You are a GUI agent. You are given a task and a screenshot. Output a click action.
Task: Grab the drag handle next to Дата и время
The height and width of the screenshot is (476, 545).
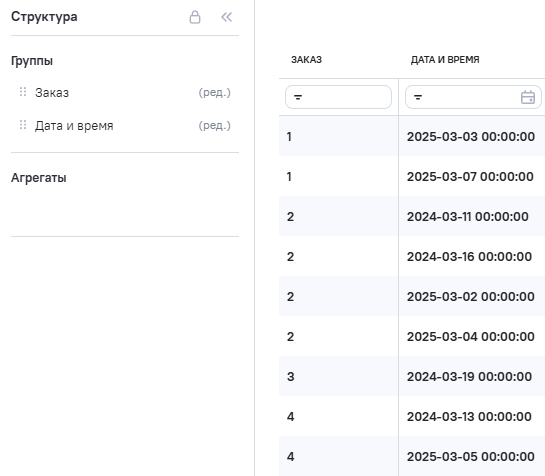[23, 125]
